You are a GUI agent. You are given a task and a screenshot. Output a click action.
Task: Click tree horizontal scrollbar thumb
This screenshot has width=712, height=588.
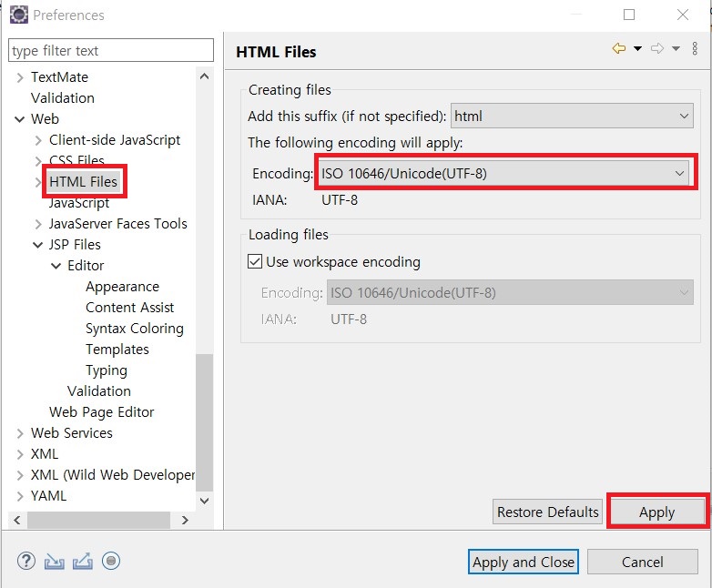(x=98, y=520)
